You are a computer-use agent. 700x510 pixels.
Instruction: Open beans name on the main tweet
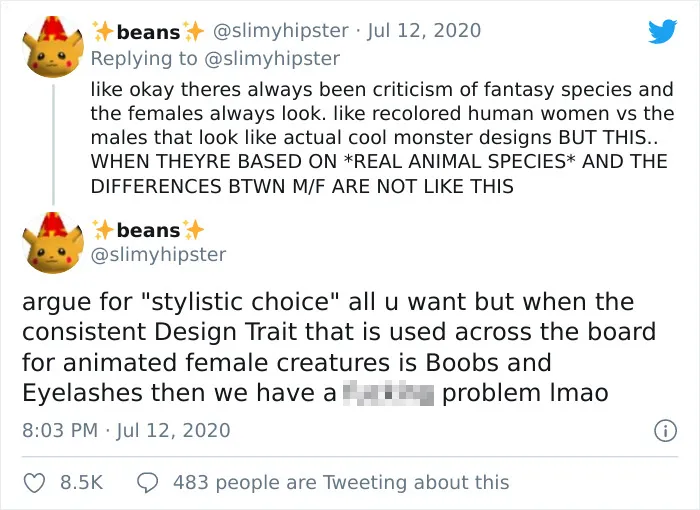[148, 230]
